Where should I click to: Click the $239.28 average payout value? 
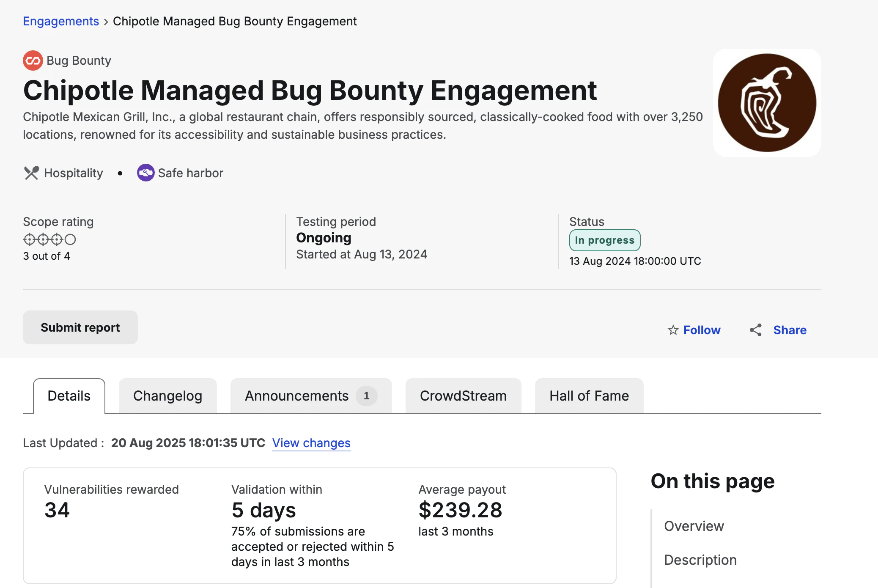[460, 510]
